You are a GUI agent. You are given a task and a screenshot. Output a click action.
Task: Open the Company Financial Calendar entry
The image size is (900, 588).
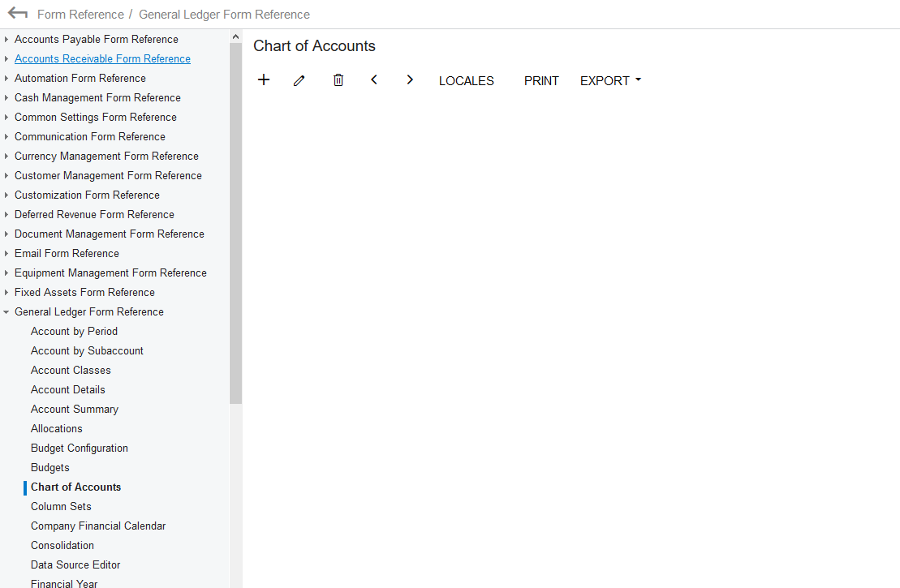(x=97, y=526)
